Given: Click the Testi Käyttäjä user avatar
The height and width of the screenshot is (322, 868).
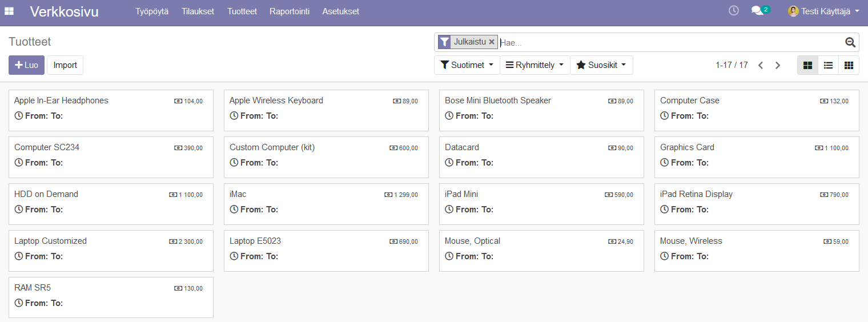Looking at the screenshot, I should (793, 11).
